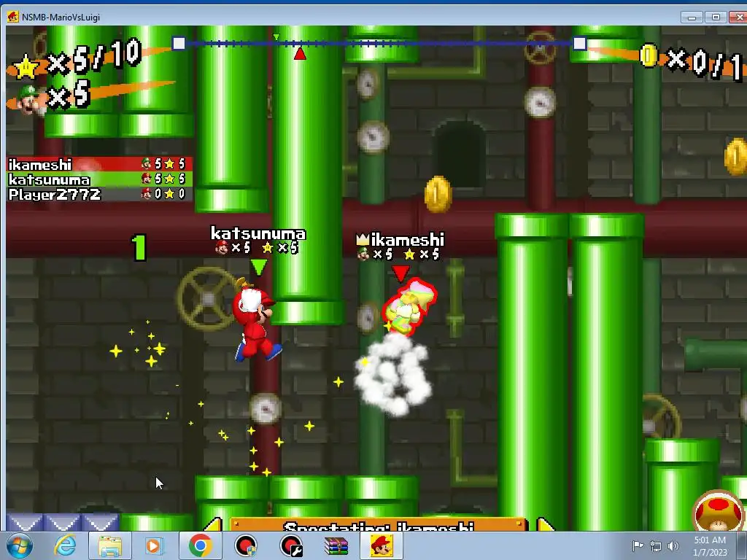The height and width of the screenshot is (560, 747).
Task: Open Windows Media Player from the taskbar
Action: pyautogui.click(x=154, y=545)
